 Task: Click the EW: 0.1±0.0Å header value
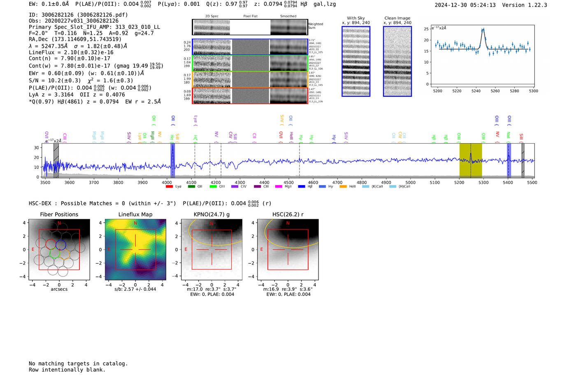click(49, 4)
